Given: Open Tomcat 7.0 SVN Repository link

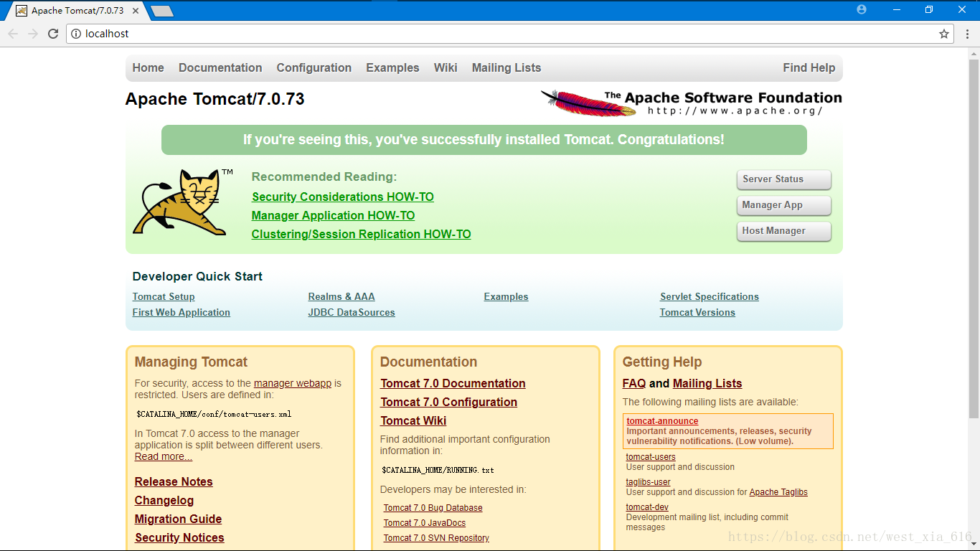Looking at the screenshot, I should [436, 538].
